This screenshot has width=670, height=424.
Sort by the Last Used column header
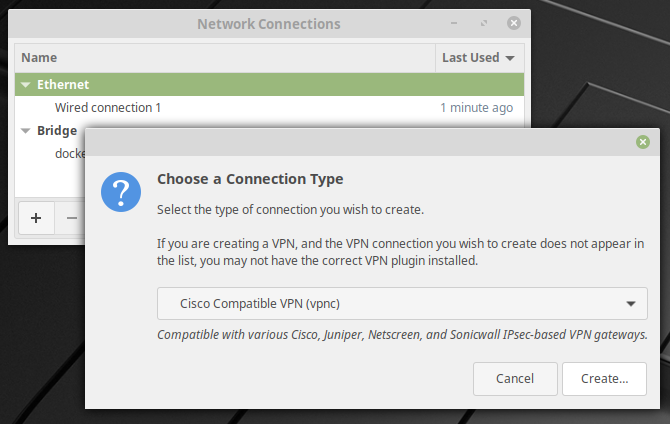click(480, 58)
